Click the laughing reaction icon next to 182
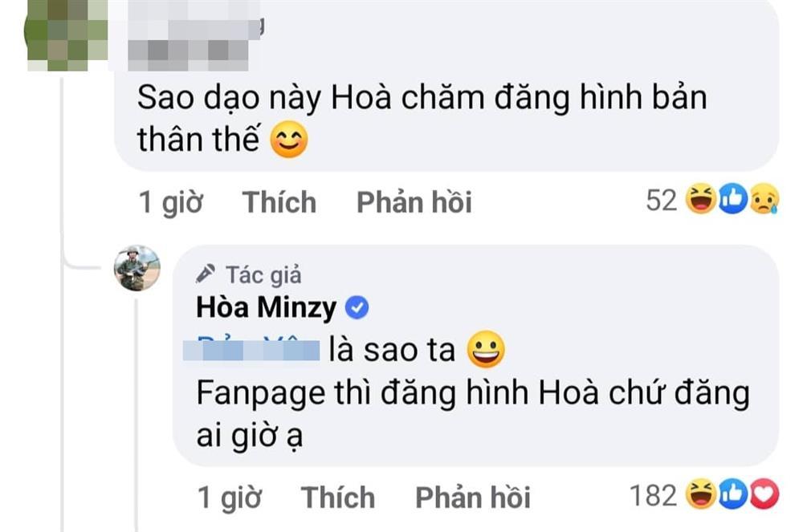The width and height of the screenshot is (803, 532). pos(701,496)
